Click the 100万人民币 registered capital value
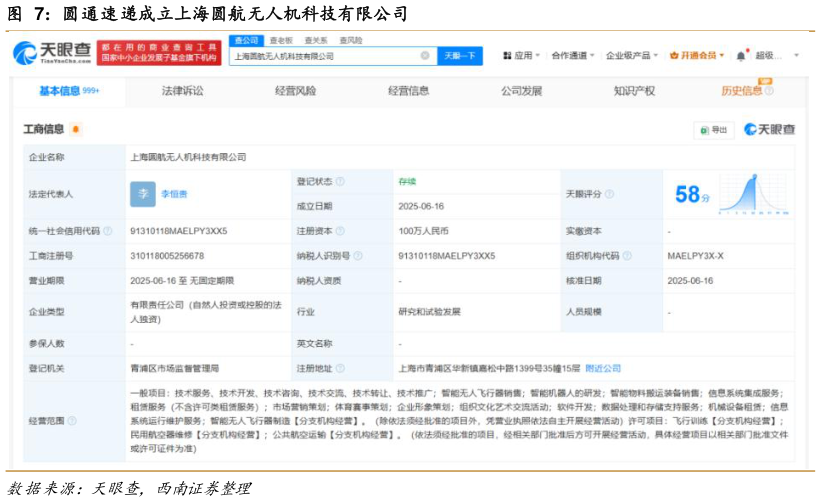The height and width of the screenshot is (502, 821). (423, 231)
